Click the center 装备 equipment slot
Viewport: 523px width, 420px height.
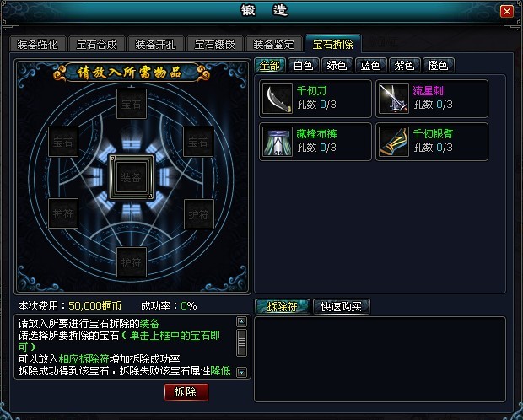point(132,177)
